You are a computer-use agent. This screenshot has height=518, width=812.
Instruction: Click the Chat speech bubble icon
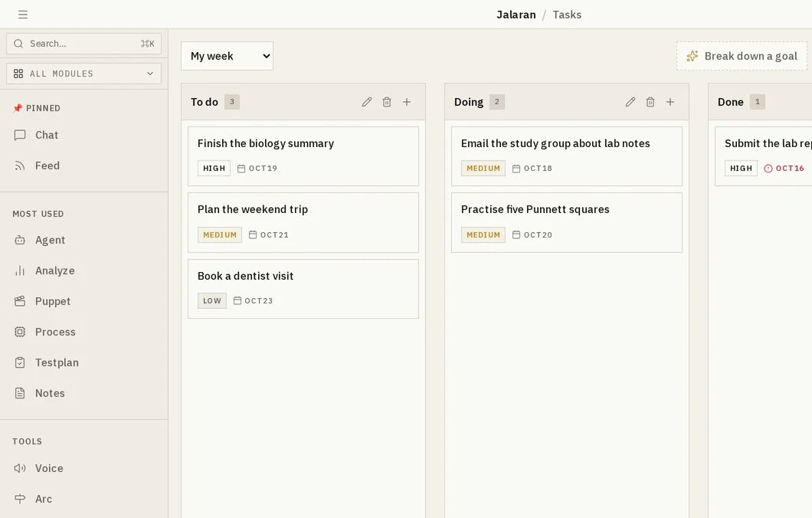coord(20,135)
